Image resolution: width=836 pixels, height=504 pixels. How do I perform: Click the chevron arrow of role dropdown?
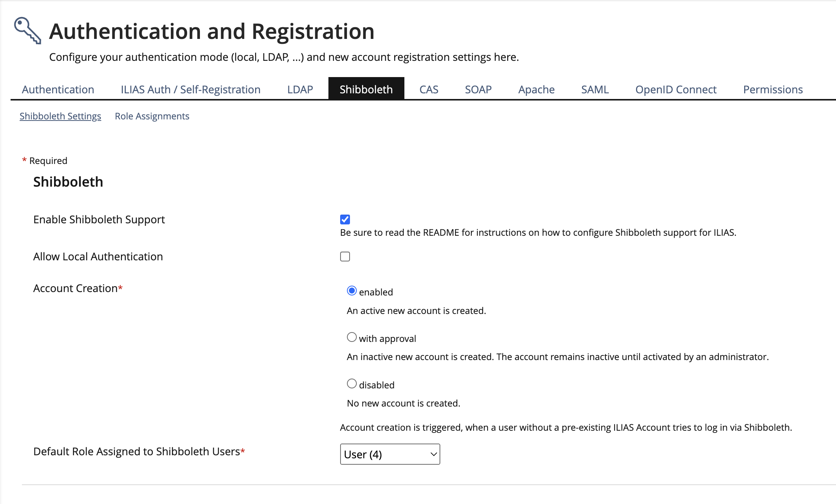tap(433, 454)
